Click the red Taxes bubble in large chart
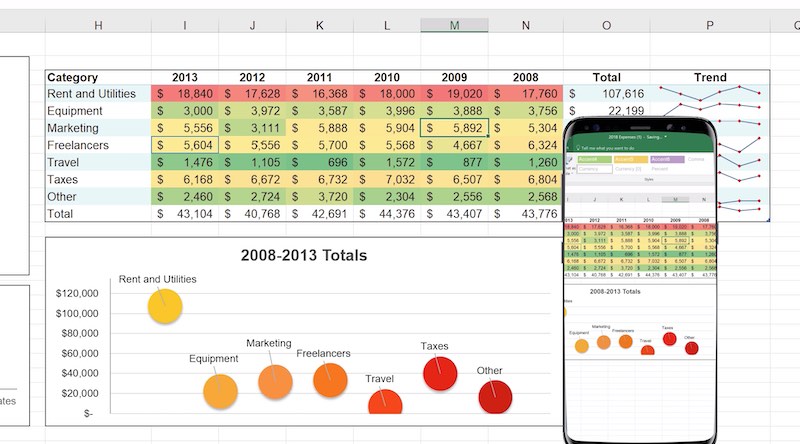 pyautogui.click(x=439, y=373)
